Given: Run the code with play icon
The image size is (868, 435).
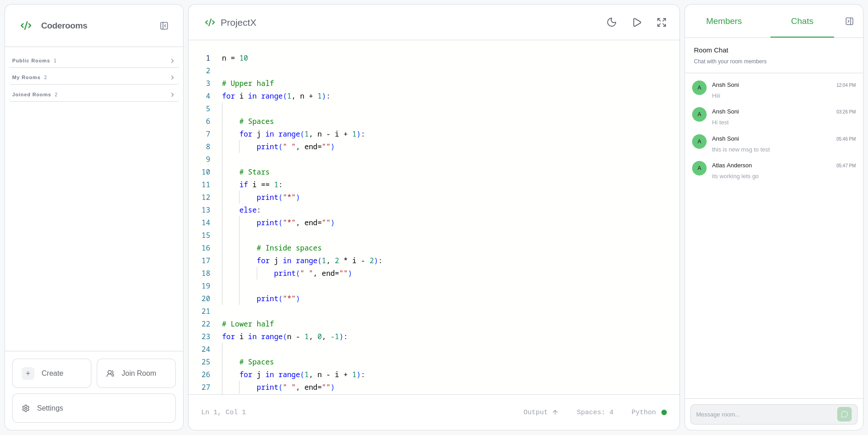Looking at the screenshot, I should point(637,22).
